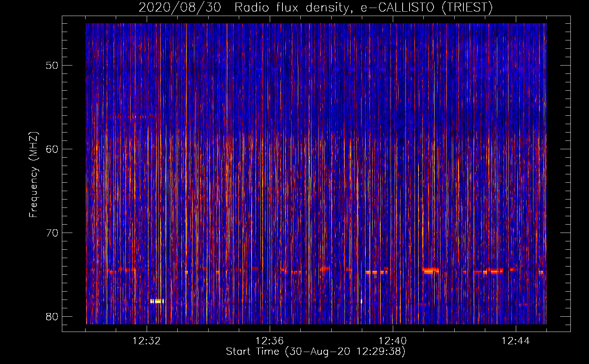The height and width of the screenshot is (364, 589).
Task: Click the 12:40 time tick label
Action: [393, 341]
